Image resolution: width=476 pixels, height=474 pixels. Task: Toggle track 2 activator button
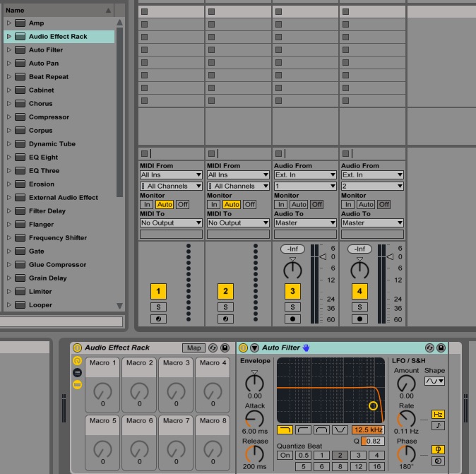[225, 291]
